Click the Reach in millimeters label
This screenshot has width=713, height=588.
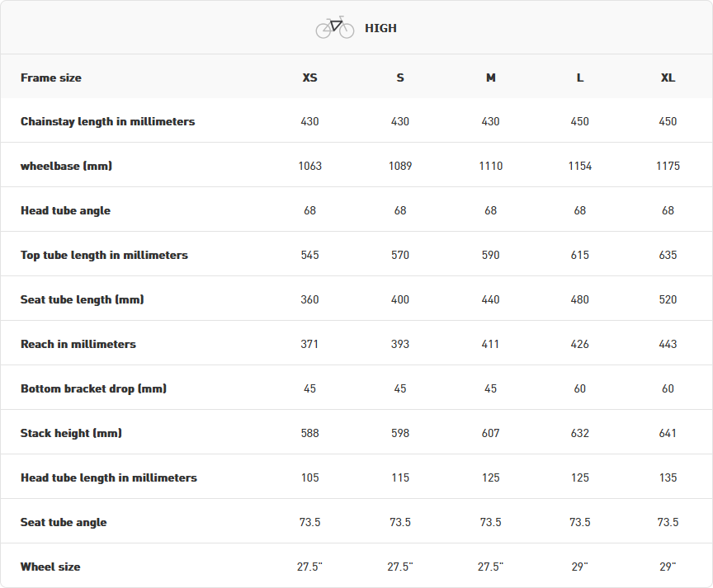pos(78,344)
